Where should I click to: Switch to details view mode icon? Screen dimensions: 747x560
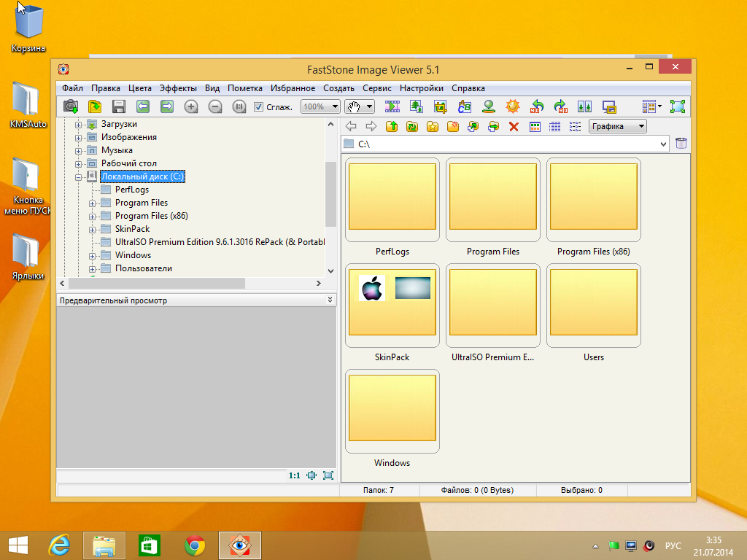[x=555, y=126]
